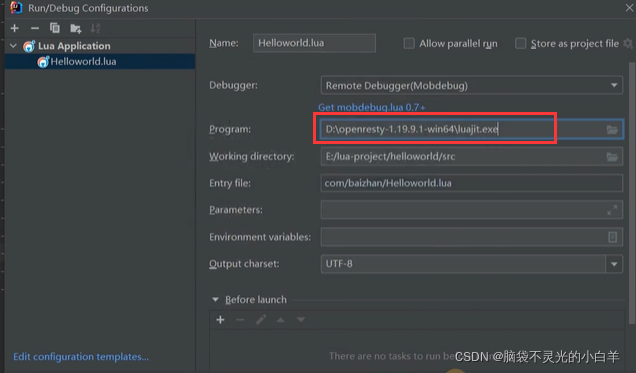The height and width of the screenshot is (373, 636).
Task: Edit the Before launch task pencil icon
Action: [261, 320]
